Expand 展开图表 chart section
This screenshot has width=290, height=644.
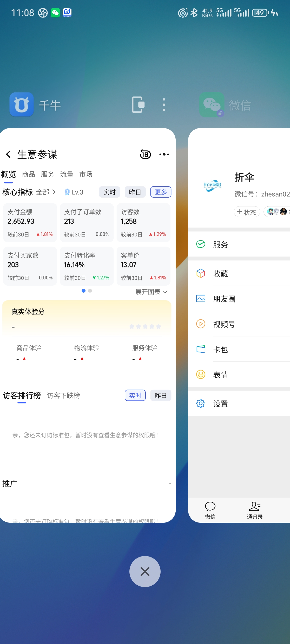[151, 292]
